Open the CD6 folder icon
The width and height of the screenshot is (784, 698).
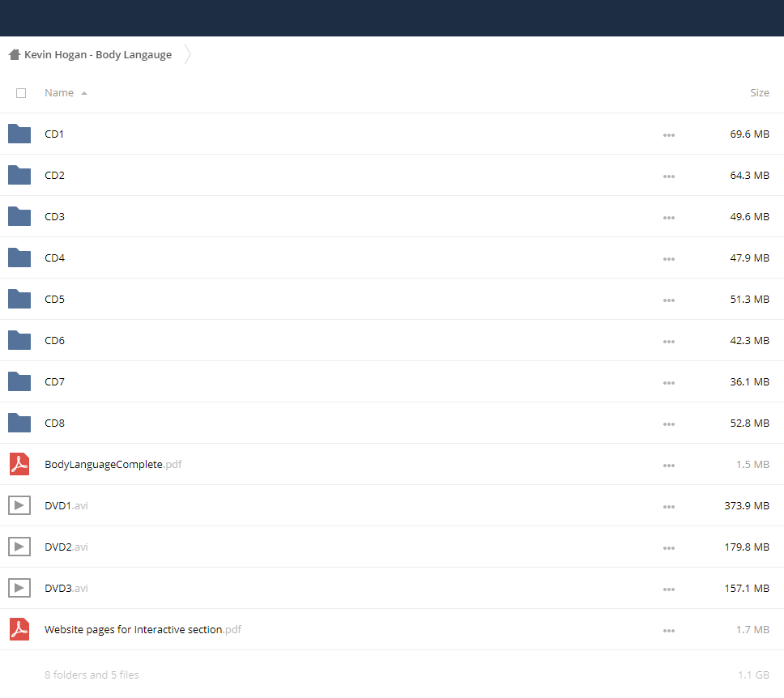[19, 341]
